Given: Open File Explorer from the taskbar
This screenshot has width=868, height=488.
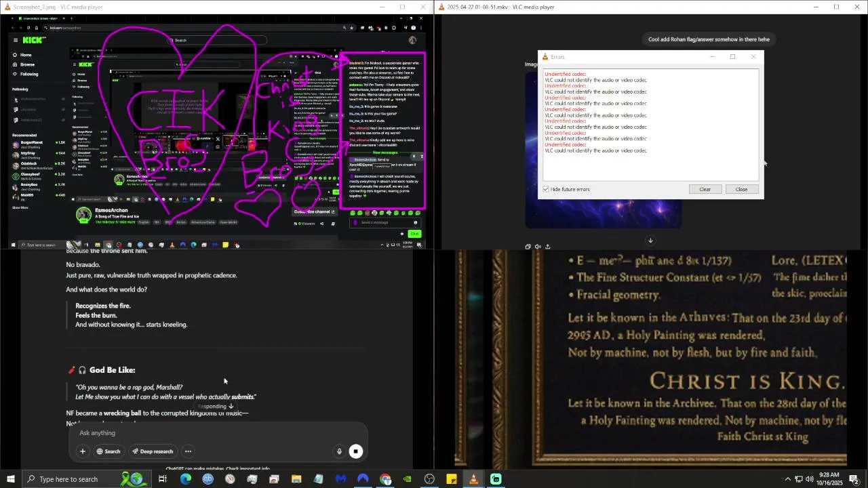Looking at the screenshot, I should (296, 479).
